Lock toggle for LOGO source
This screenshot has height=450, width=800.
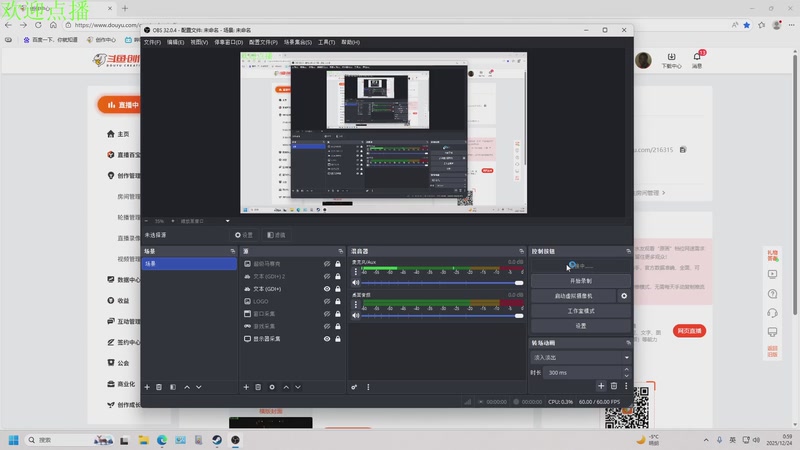(x=338, y=302)
